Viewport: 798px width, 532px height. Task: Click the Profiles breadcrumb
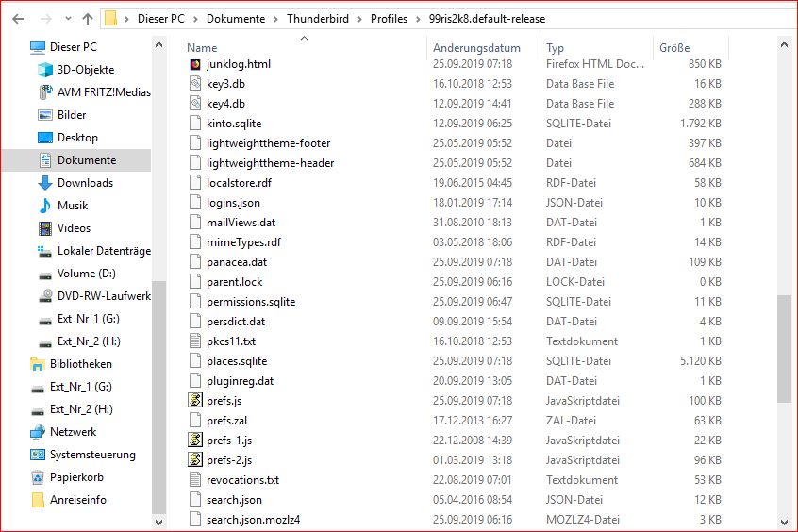(x=389, y=19)
